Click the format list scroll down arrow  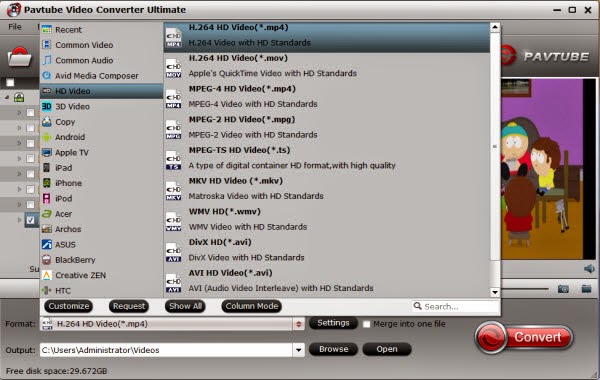[x=495, y=292]
